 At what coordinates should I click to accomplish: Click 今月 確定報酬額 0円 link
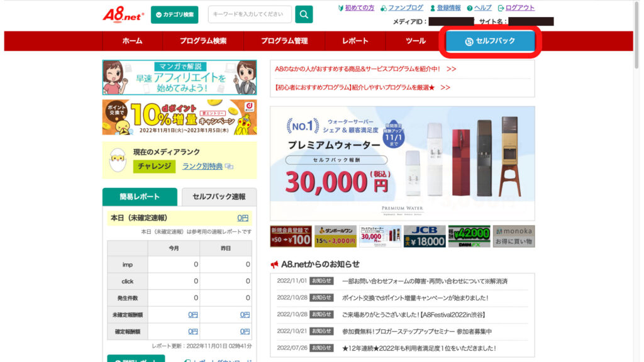point(193,332)
